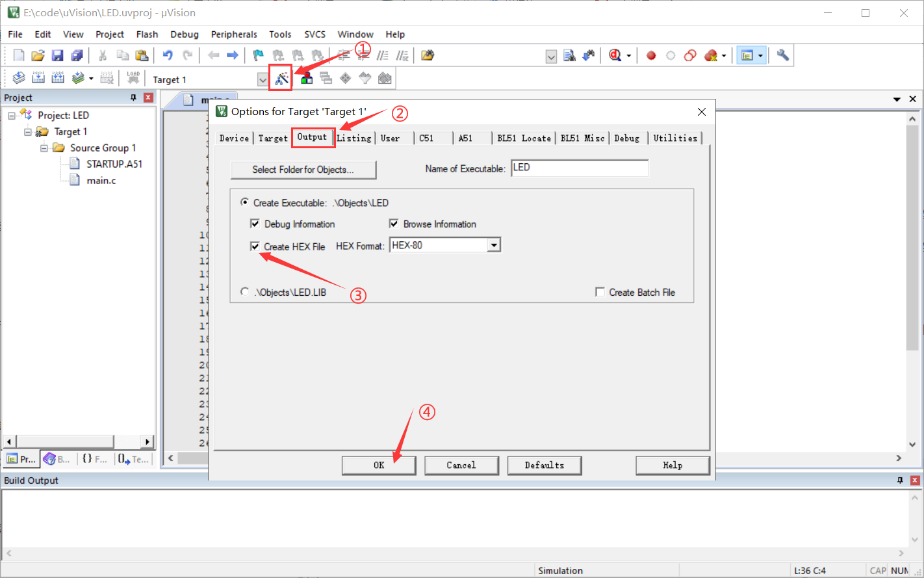Click the Comment selection icon
924x578 pixels.
click(x=383, y=55)
